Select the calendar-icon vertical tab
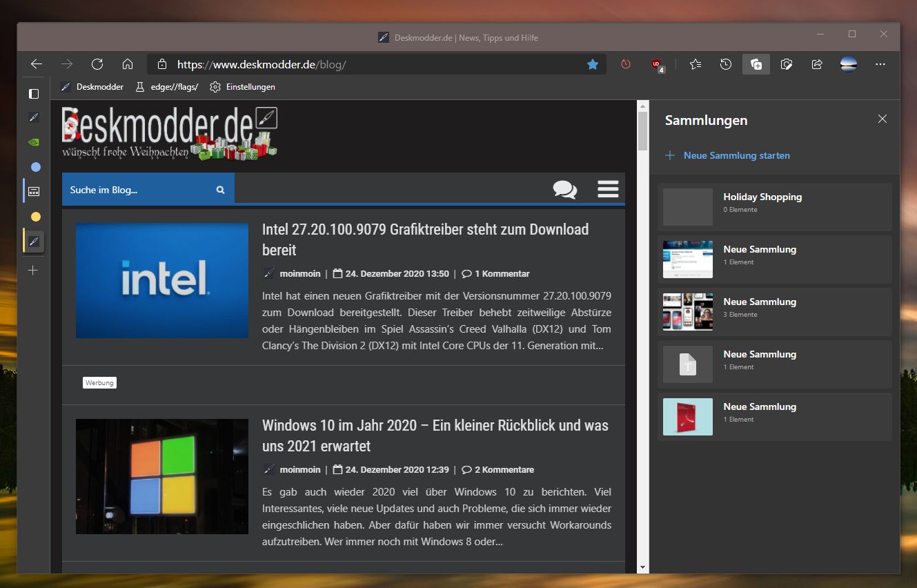Viewport: 917px width, 588px height. click(x=34, y=191)
